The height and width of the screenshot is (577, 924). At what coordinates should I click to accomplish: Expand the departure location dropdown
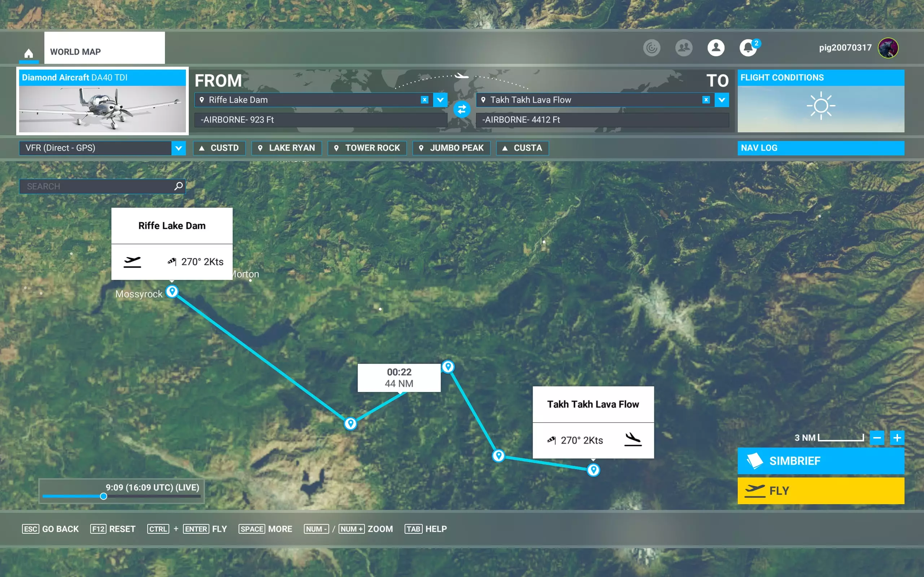440,100
